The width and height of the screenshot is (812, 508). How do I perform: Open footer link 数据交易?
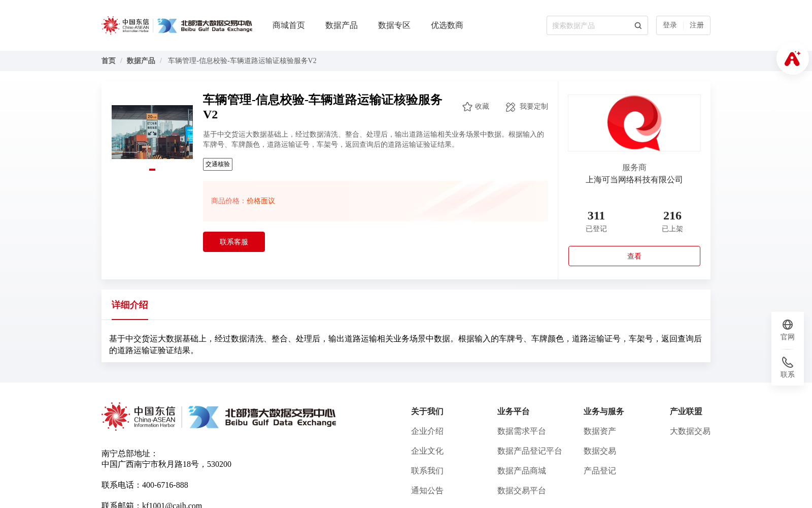[x=600, y=451]
